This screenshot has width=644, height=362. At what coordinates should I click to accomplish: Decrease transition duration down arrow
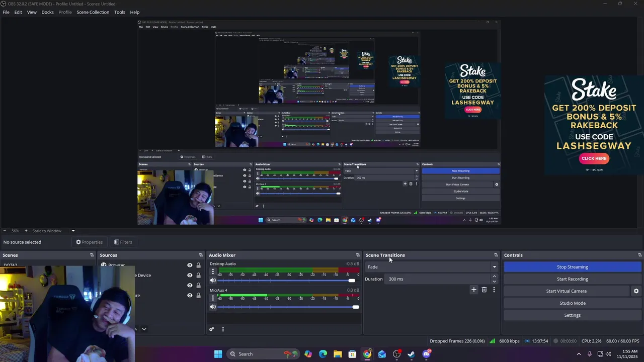pyautogui.click(x=494, y=282)
